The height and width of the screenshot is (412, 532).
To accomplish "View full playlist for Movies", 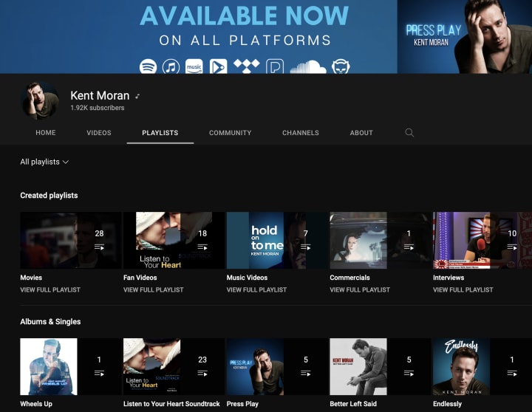I will 50,290.
